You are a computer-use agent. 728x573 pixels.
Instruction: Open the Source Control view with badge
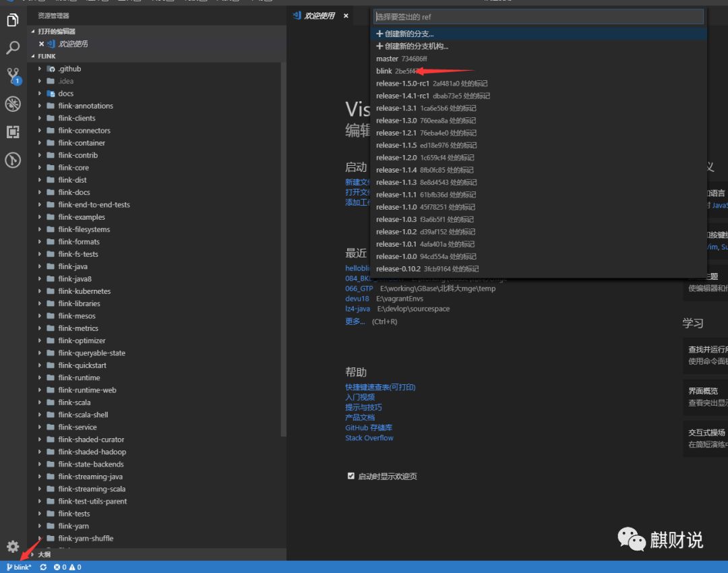[x=13, y=76]
